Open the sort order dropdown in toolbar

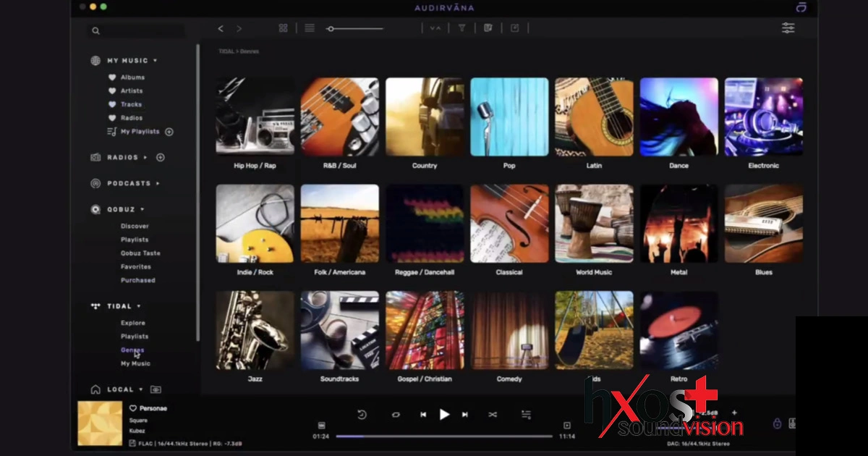(435, 28)
